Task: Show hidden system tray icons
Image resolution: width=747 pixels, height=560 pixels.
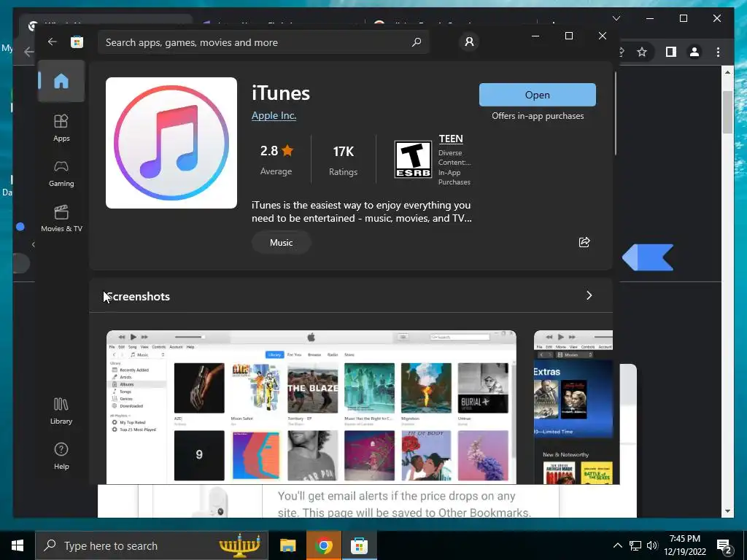Action: 617,545
